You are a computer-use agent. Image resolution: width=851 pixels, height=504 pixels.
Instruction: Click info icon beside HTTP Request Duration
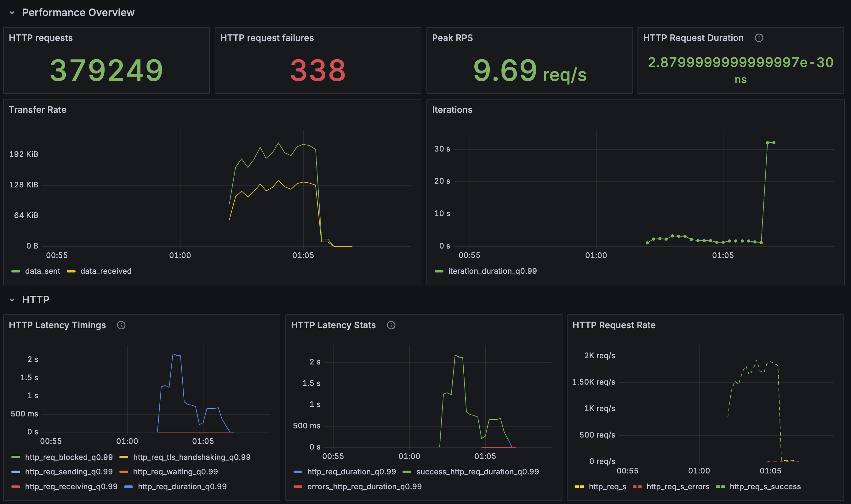(759, 38)
